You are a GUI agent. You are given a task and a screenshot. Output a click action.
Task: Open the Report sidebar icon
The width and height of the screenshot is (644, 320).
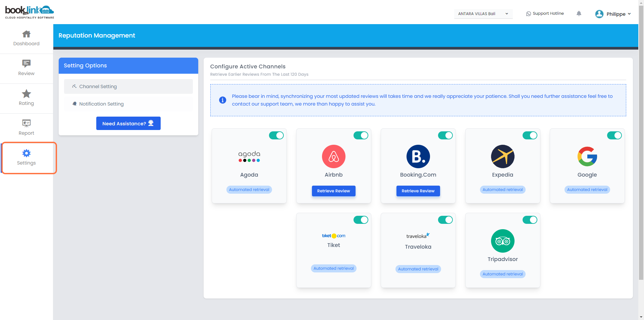point(26,123)
